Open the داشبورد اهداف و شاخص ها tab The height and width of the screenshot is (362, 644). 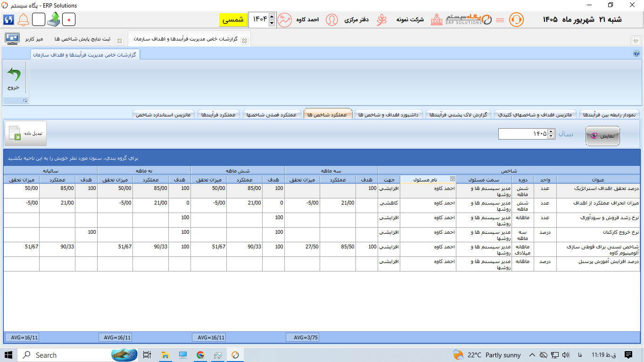coord(388,115)
